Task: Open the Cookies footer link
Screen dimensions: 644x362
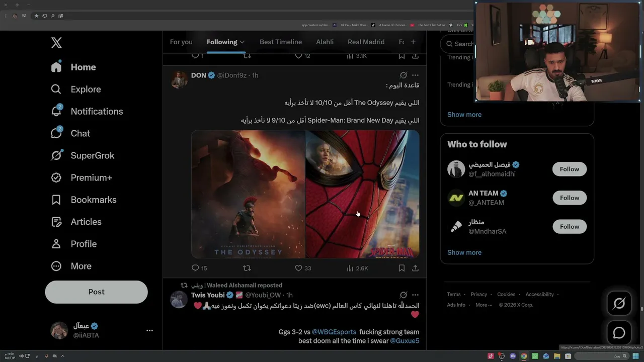Action: coord(506,295)
